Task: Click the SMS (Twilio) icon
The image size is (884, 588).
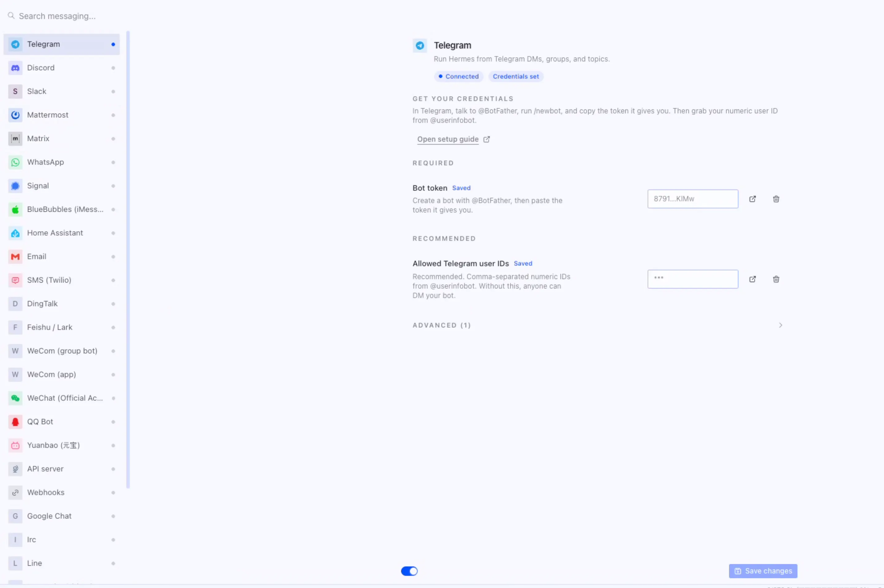Action: 15,280
